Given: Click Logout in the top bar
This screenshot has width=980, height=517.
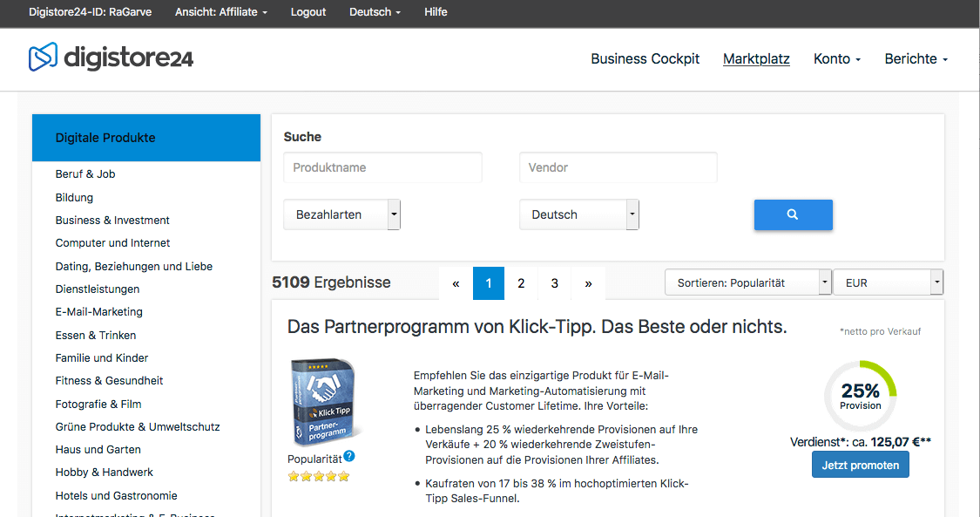Looking at the screenshot, I should [x=308, y=12].
